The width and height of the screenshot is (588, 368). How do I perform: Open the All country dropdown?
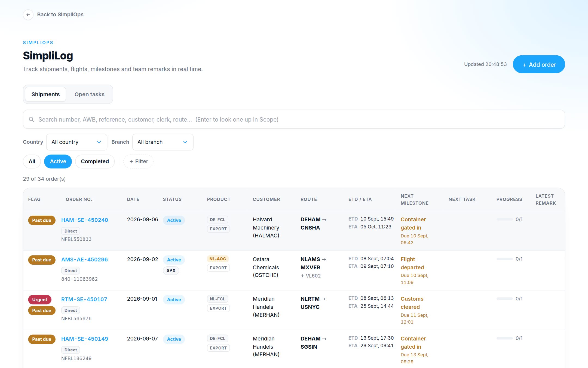click(76, 142)
